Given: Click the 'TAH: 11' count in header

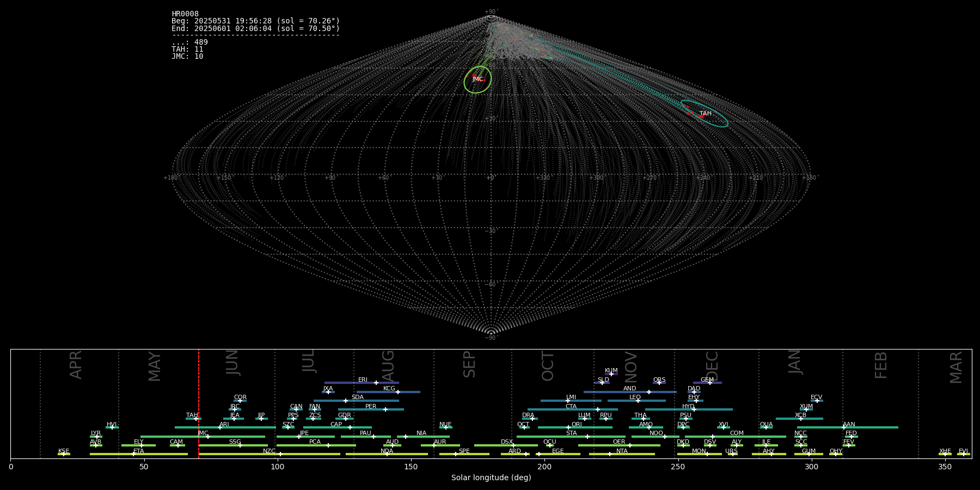Looking at the screenshot, I should 187,50.
